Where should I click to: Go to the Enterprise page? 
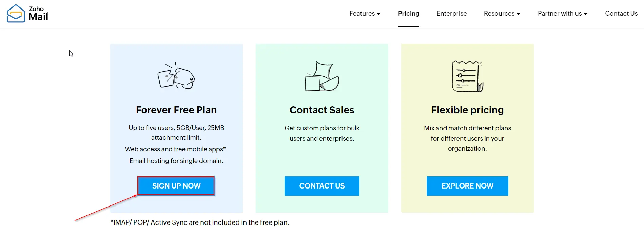451,14
